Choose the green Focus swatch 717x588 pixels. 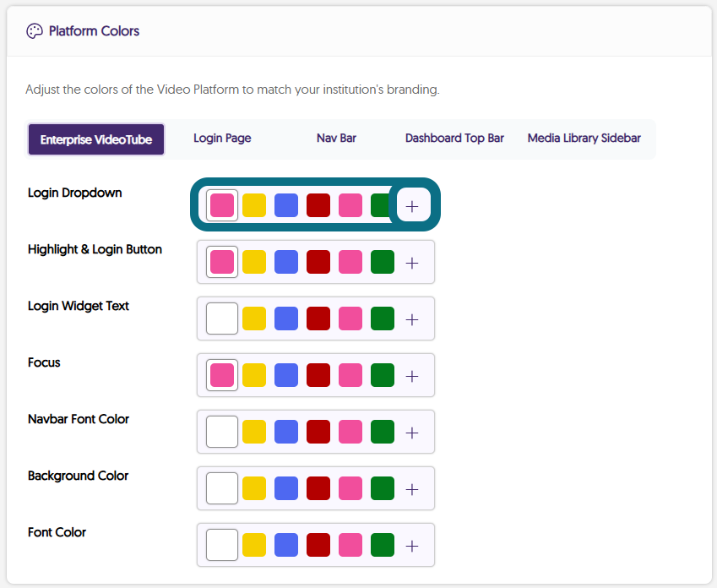383,375
